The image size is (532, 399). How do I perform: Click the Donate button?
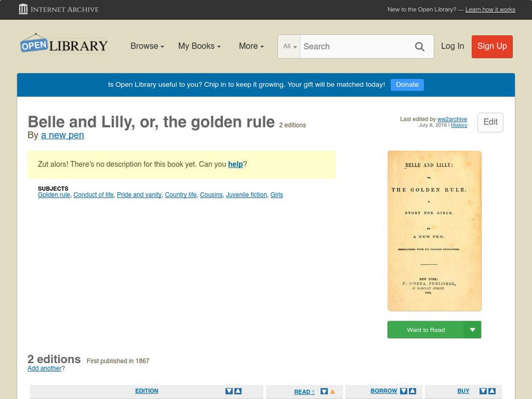406,84
